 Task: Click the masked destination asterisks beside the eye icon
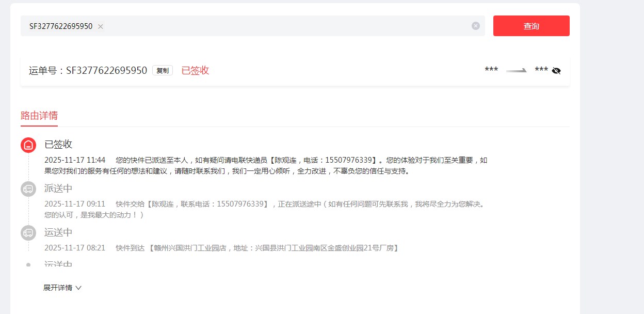(x=541, y=70)
